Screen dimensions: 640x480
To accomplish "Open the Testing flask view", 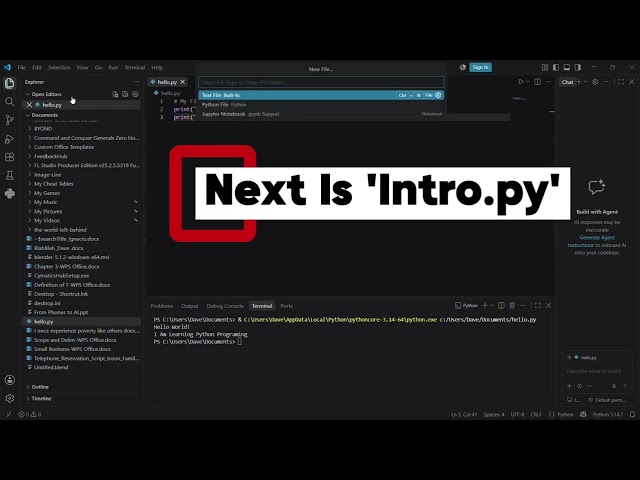I will 9,176.
